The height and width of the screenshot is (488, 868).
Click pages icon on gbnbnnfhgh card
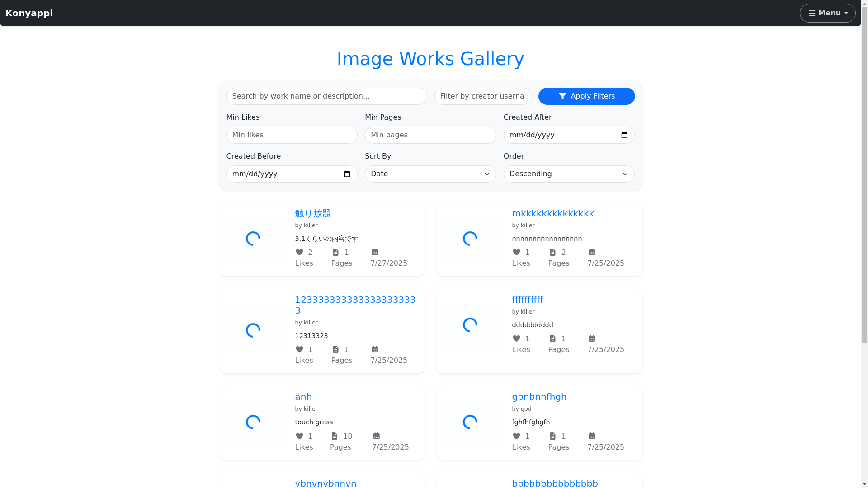(x=552, y=436)
